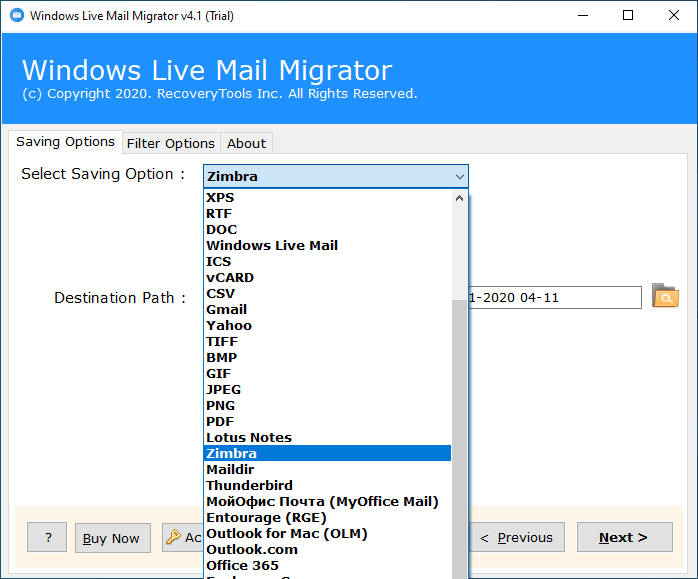The height and width of the screenshot is (579, 698).
Task: Select CSV in the dropdown list
Action: (327, 294)
